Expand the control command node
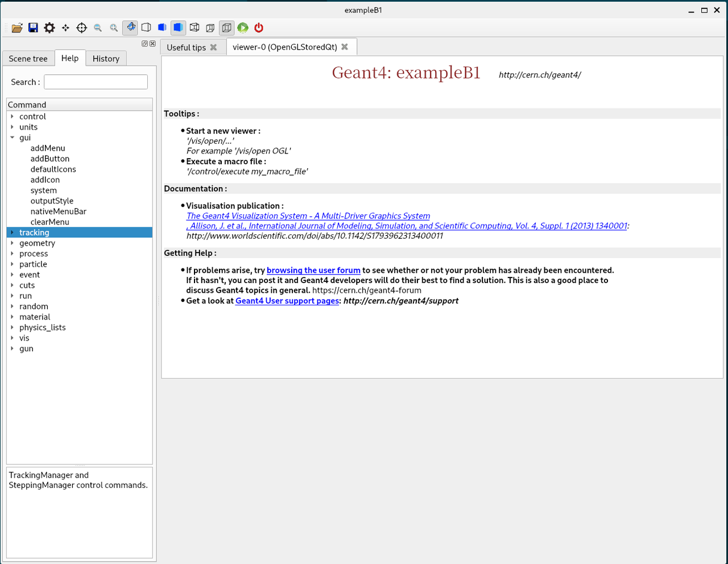This screenshot has height=564, width=728. [12, 117]
